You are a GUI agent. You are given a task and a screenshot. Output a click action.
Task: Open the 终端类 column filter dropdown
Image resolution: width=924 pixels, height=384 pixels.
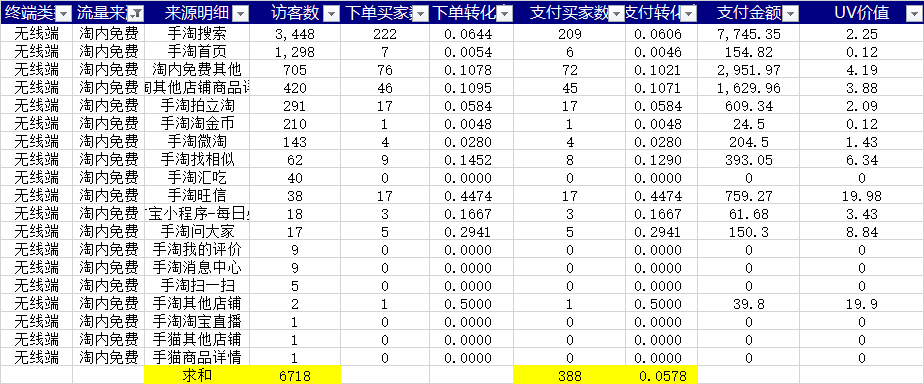tap(64, 14)
